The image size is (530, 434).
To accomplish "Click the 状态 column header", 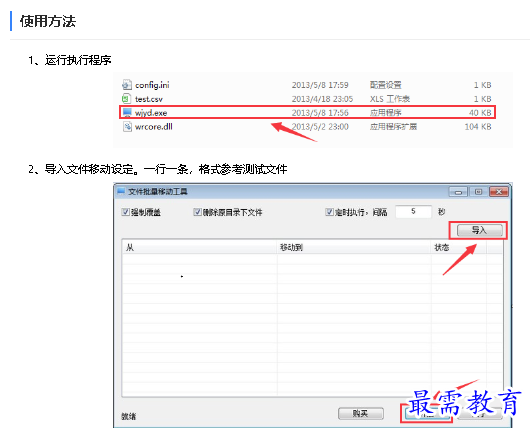I will (459, 247).
